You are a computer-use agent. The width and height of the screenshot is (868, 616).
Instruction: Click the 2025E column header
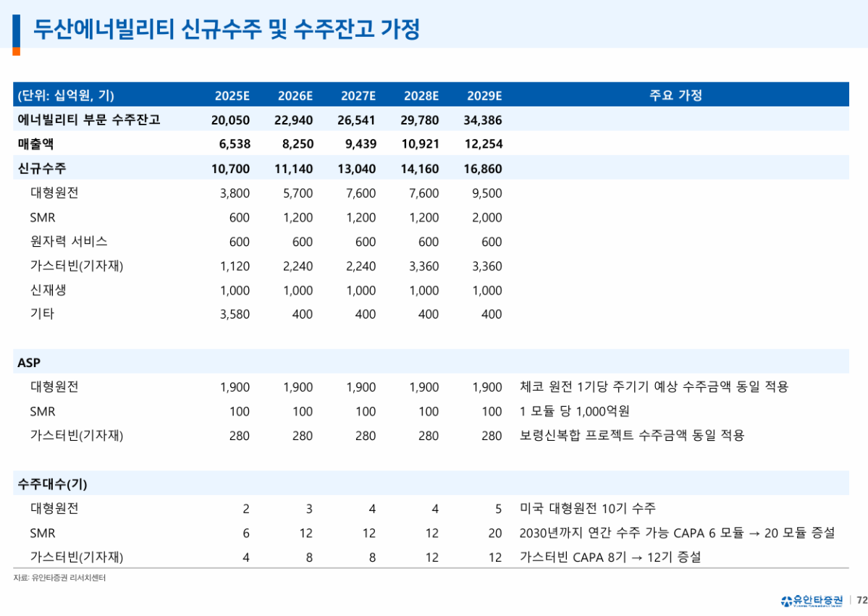(232, 96)
